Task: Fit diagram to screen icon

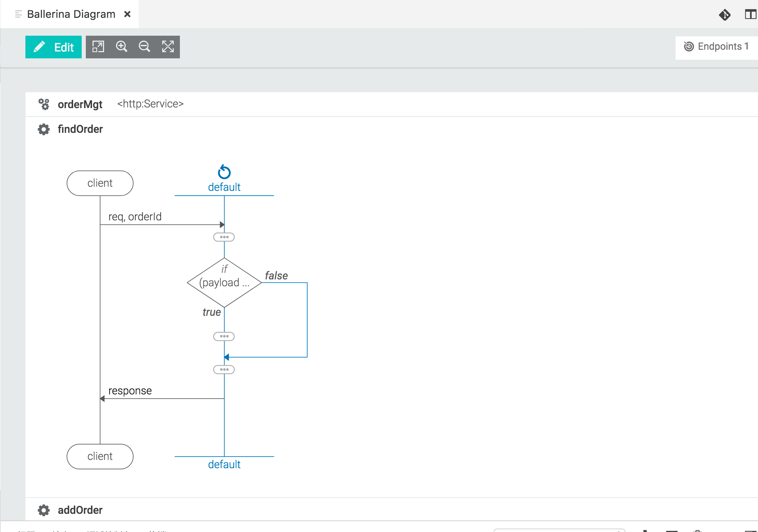Action: tap(168, 47)
